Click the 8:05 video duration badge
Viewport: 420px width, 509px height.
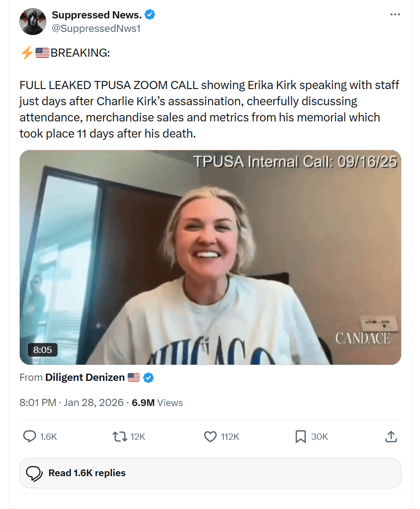tap(43, 349)
